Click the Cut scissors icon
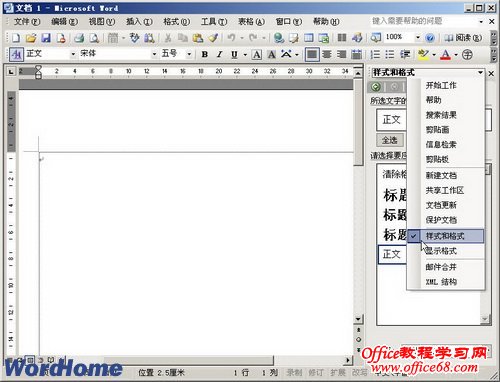 [x=168, y=38]
